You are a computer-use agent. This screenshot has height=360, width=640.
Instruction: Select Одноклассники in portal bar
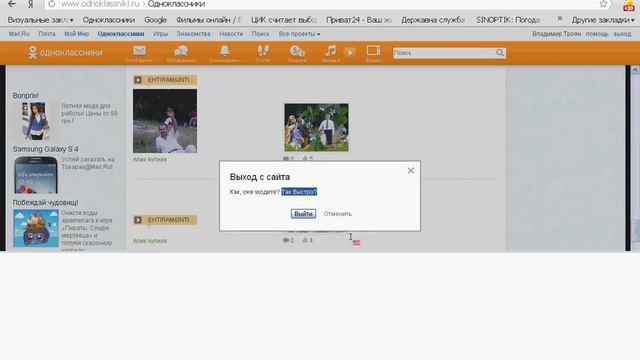121,34
